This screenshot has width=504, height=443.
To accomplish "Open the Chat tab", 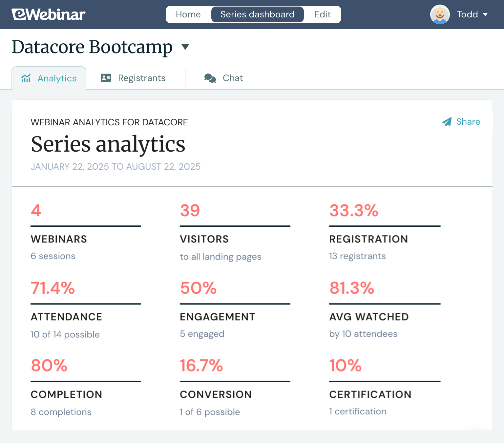I will pos(232,78).
